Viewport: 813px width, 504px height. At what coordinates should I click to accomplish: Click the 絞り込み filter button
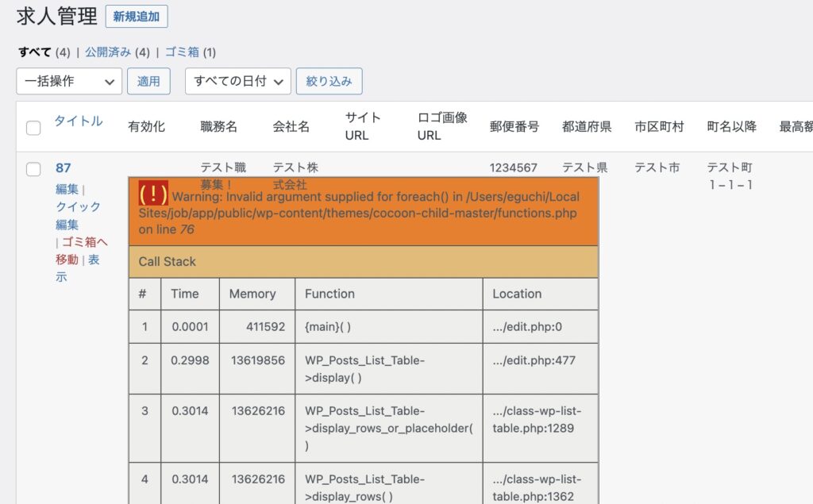point(329,81)
